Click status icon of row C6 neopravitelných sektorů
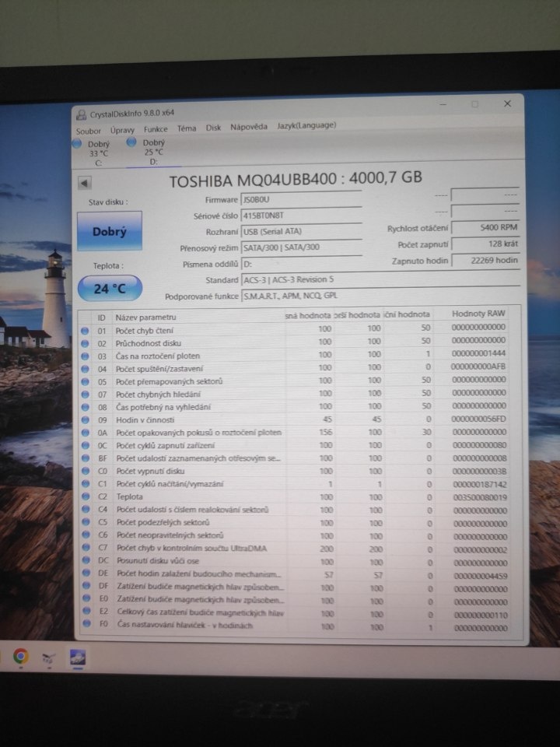 86,535
